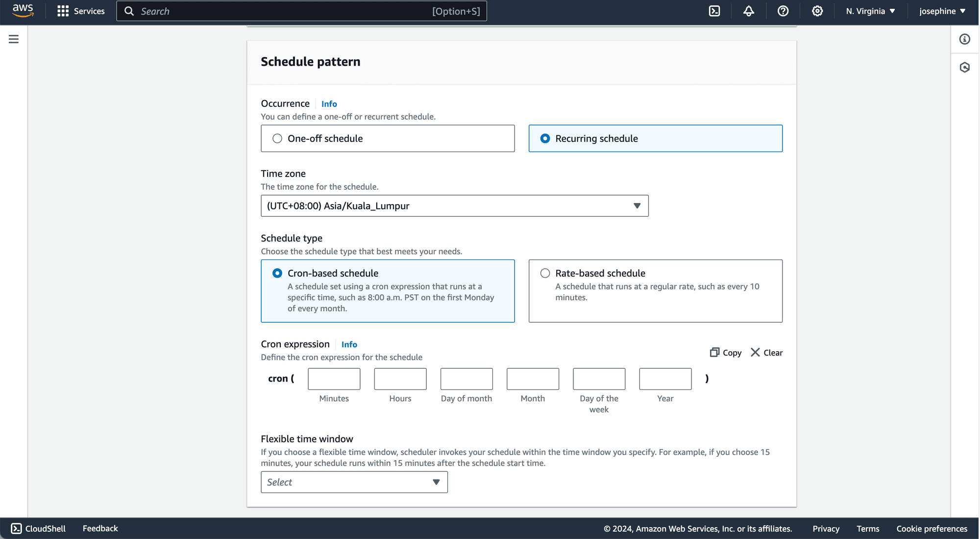This screenshot has height=539, width=980.
Task: Open CloudShell from top navigation icon
Action: [714, 11]
